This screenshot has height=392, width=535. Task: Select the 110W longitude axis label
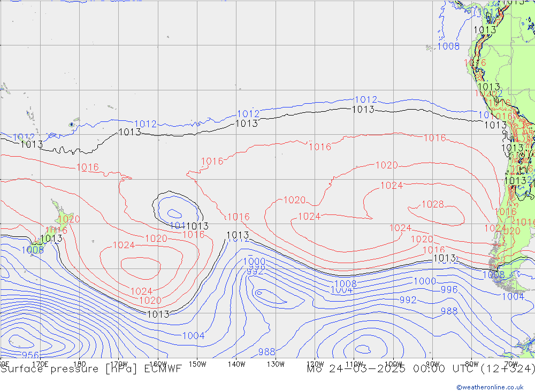pyautogui.click(x=354, y=364)
